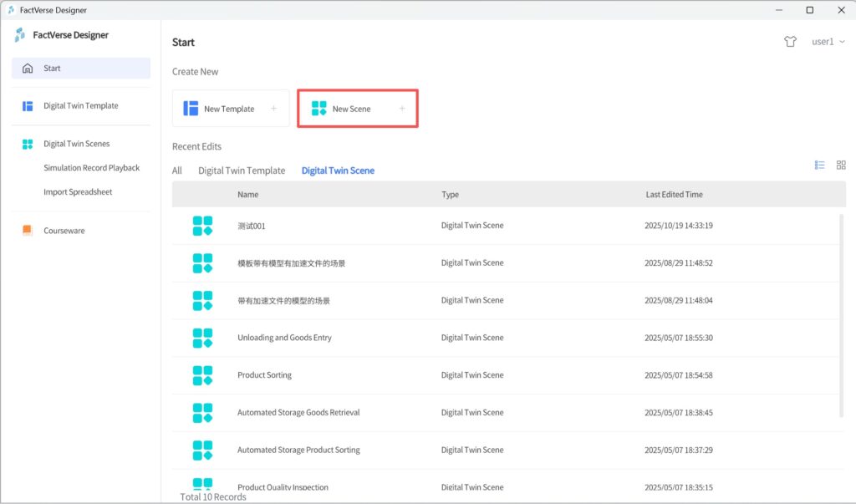Open the user1 account dropdown
Image resolution: width=856 pixels, height=504 pixels.
(x=828, y=42)
